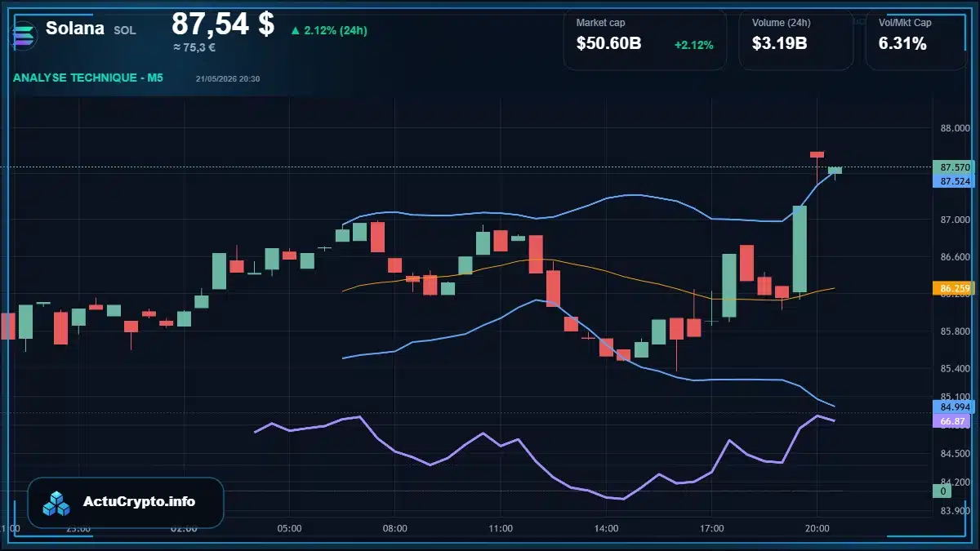This screenshot has width=980, height=551.
Task: Click the topmost red candle near 20:00
Action: 817,154
